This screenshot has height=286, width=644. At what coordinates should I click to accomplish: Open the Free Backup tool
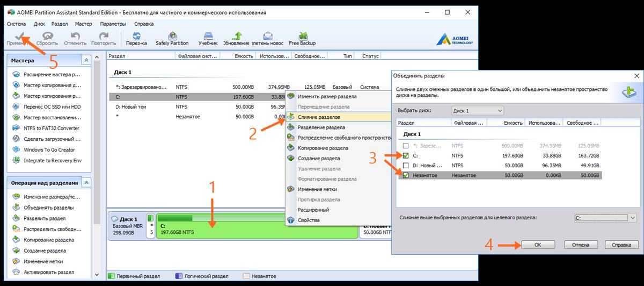pos(302,38)
